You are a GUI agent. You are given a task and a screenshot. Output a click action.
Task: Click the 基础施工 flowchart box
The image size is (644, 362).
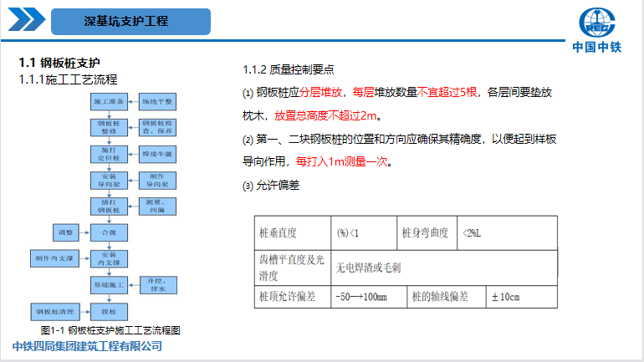(x=109, y=285)
